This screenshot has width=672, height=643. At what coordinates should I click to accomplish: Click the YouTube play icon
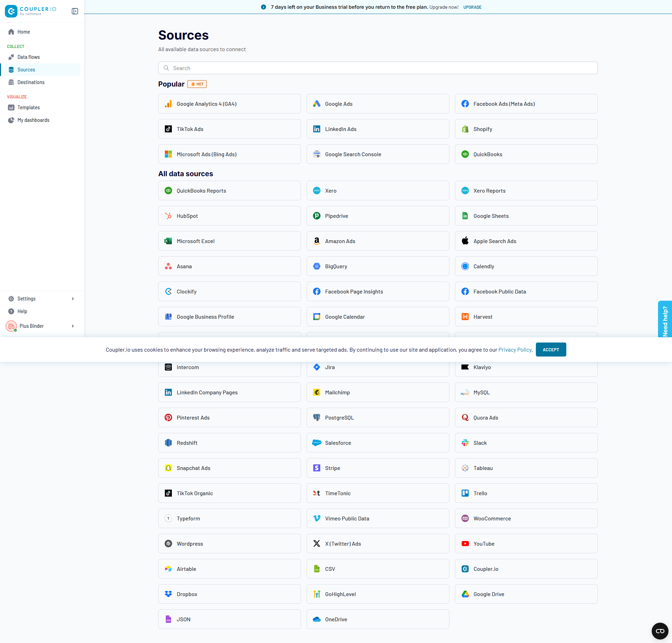(x=465, y=544)
